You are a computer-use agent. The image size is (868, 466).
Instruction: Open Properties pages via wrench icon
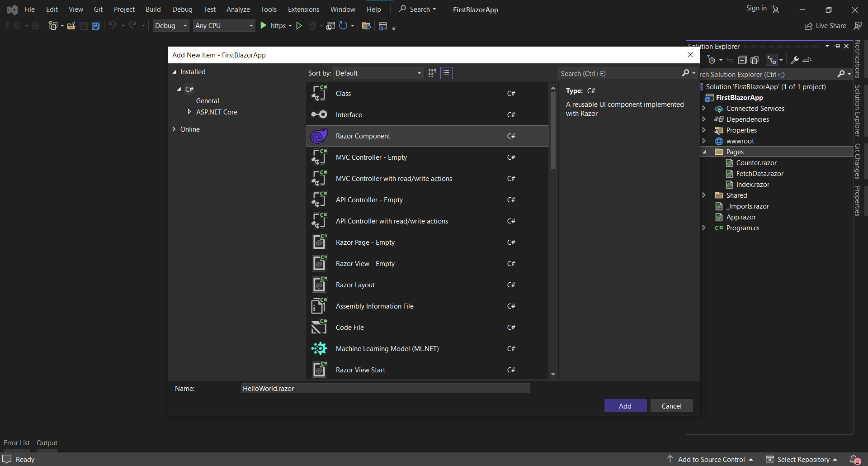pyautogui.click(x=794, y=60)
